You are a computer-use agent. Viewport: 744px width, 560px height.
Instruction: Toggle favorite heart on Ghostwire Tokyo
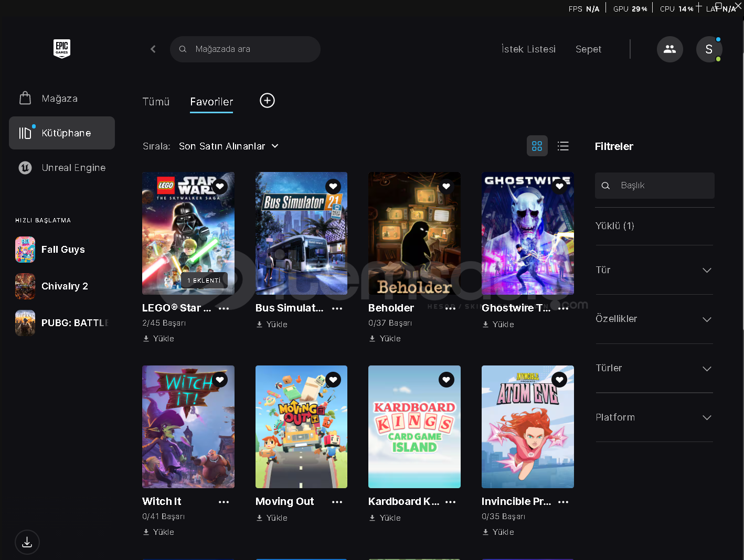click(559, 186)
